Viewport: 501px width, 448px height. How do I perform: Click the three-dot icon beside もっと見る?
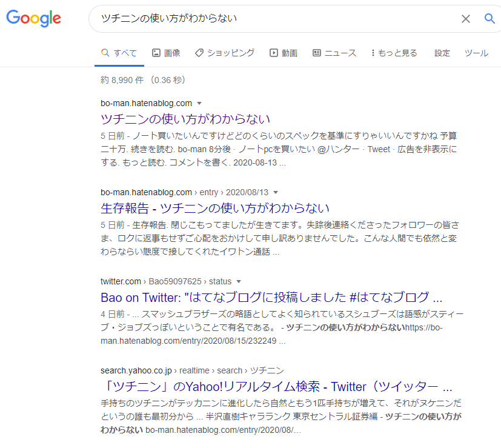(x=373, y=53)
